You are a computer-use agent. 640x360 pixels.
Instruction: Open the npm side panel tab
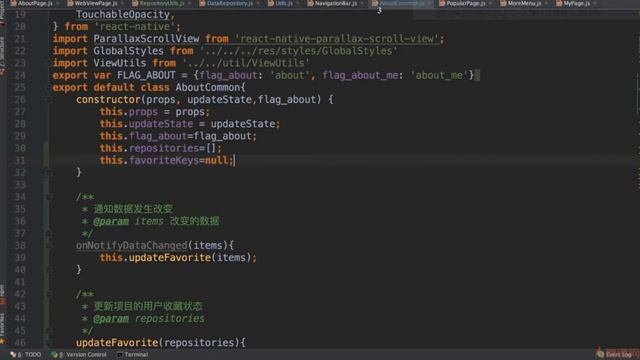(x=3, y=295)
